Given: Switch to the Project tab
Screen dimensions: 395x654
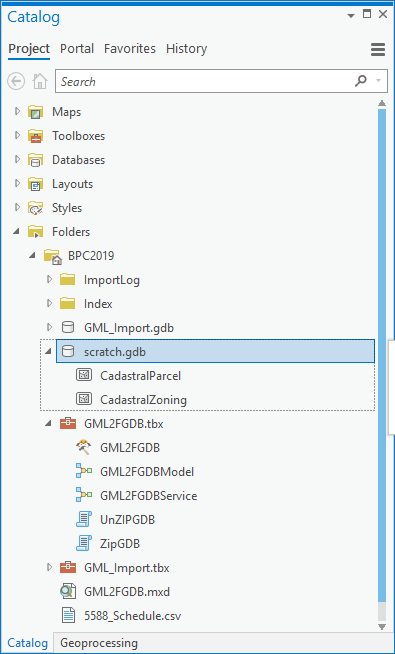Looking at the screenshot, I should 29,49.
